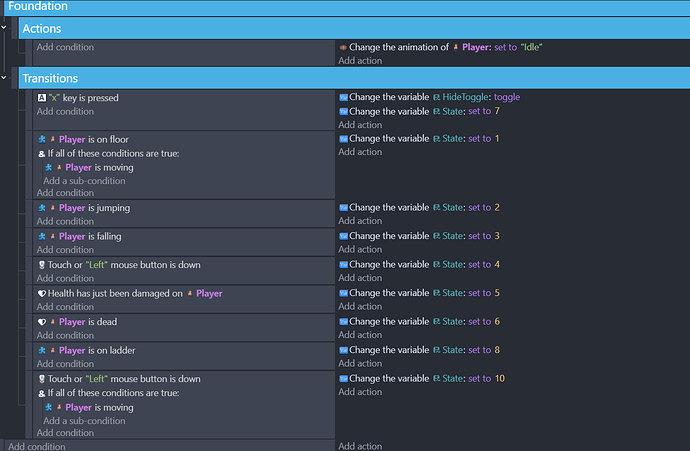Click the heart icon on Player is dead condition
The width and height of the screenshot is (690, 451).
pos(41,322)
